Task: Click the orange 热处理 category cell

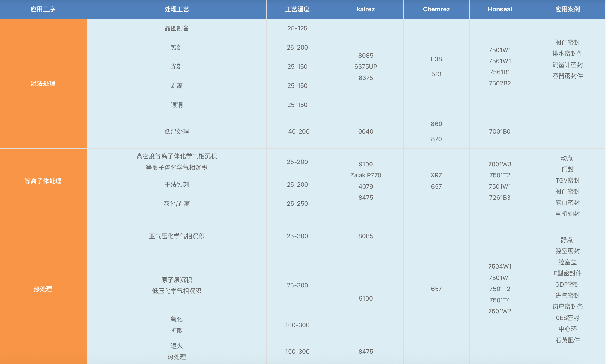Action: click(43, 289)
